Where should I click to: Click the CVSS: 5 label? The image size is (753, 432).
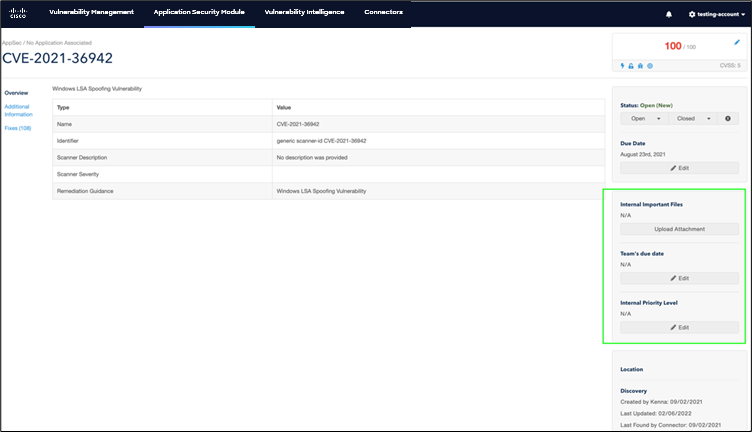click(730, 66)
